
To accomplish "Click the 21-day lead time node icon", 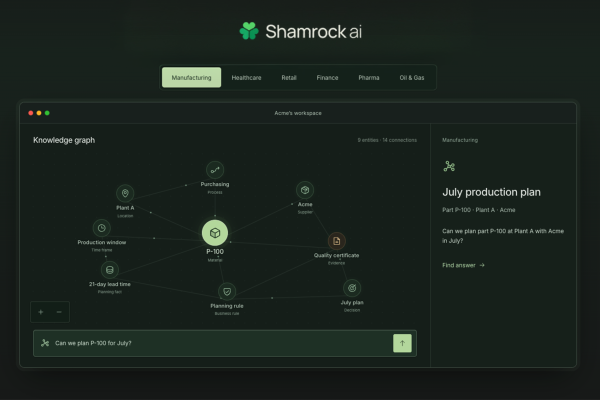I will (x=109, y=270).
